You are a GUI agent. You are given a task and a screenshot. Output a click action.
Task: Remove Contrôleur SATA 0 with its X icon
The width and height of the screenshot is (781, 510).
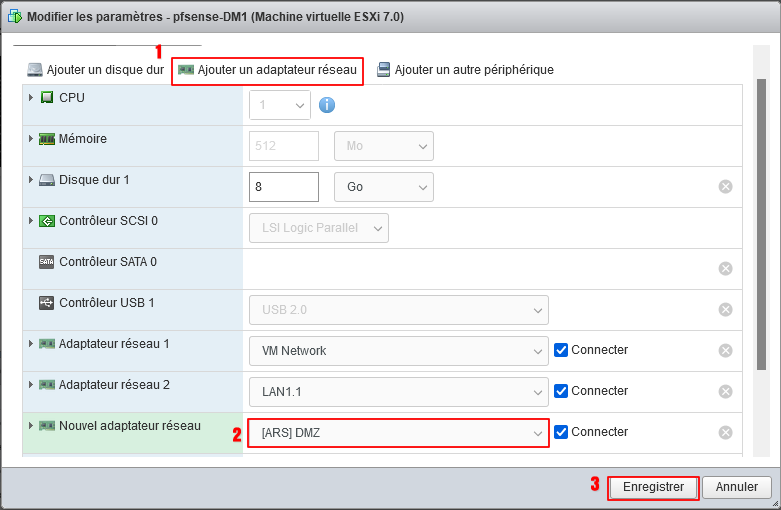[x=726, y=268]
